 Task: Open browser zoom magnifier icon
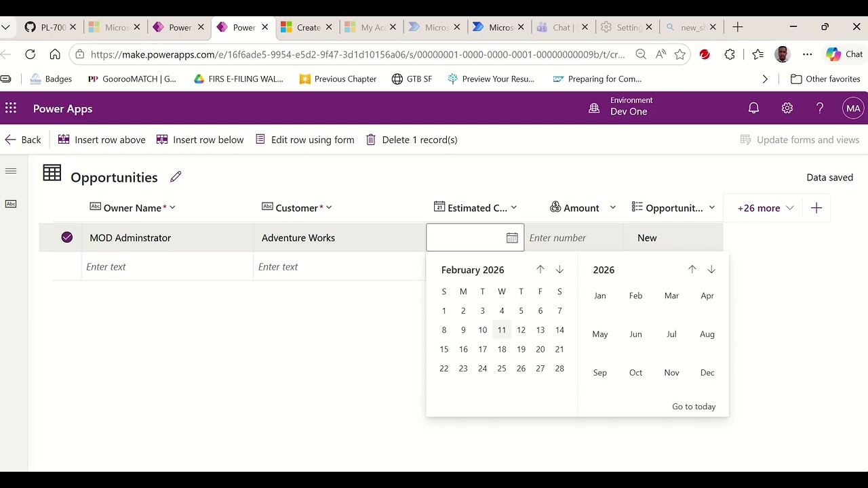click(x=641, y=54)
